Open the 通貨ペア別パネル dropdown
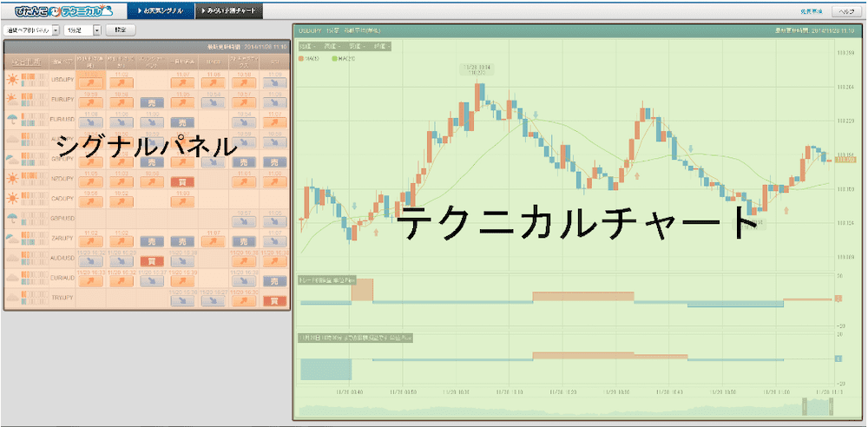The image size is (868, 427). click(31, 30)
